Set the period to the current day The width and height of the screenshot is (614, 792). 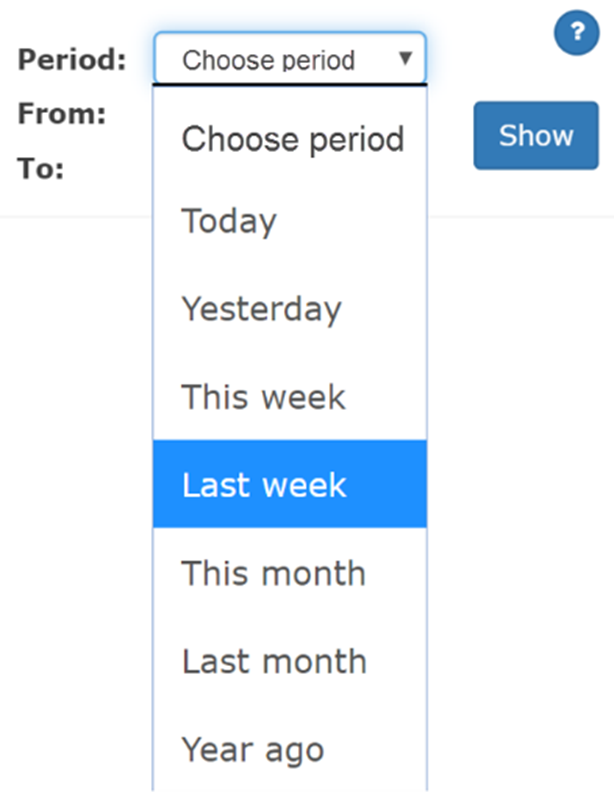coord(229,221)
